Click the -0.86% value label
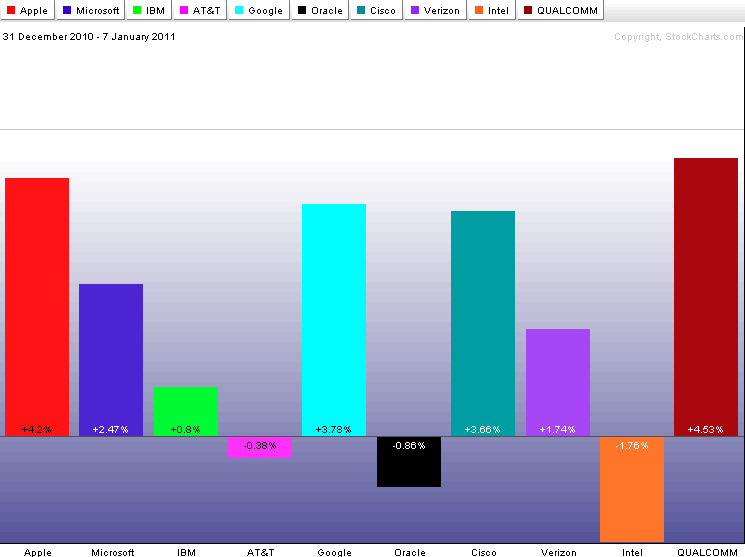Viewport: 745px width, 557px height. (409, 446)
